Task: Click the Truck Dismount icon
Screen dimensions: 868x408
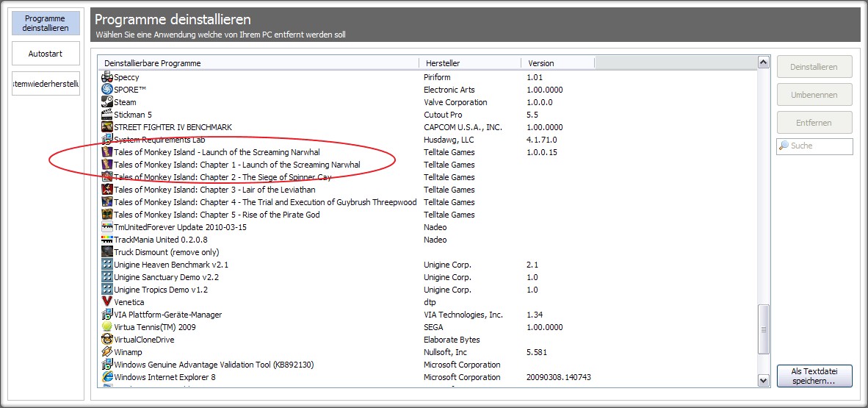Action: [x=107, y=252]
